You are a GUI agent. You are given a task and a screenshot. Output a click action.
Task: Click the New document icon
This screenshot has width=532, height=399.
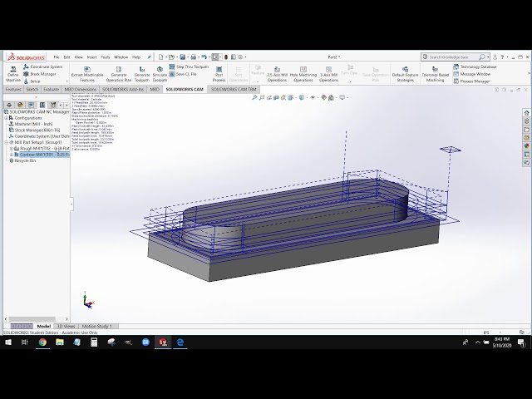coord(161,57)
